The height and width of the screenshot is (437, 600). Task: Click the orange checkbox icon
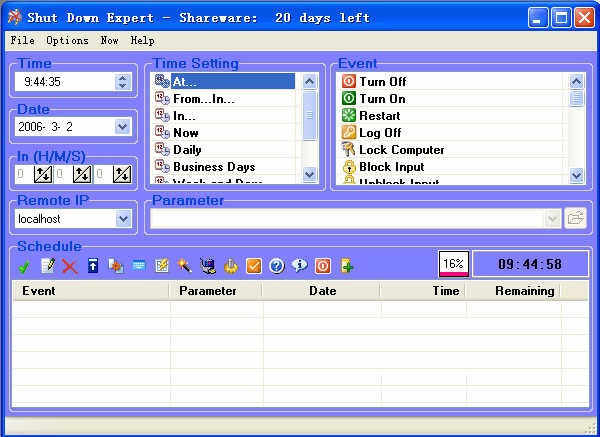coord(254,266)
